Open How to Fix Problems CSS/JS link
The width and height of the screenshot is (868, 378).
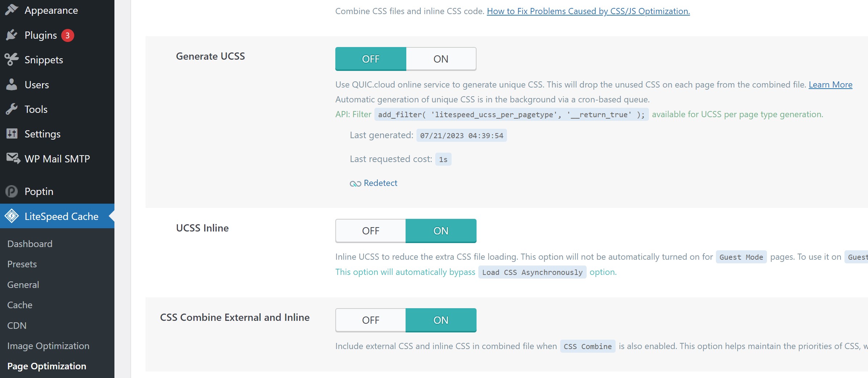click(588, 11)
